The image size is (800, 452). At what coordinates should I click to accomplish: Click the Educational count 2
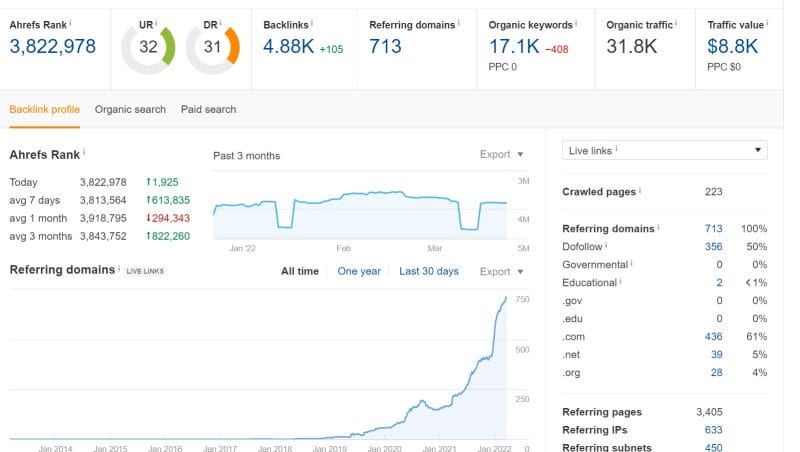coord(719,283)
